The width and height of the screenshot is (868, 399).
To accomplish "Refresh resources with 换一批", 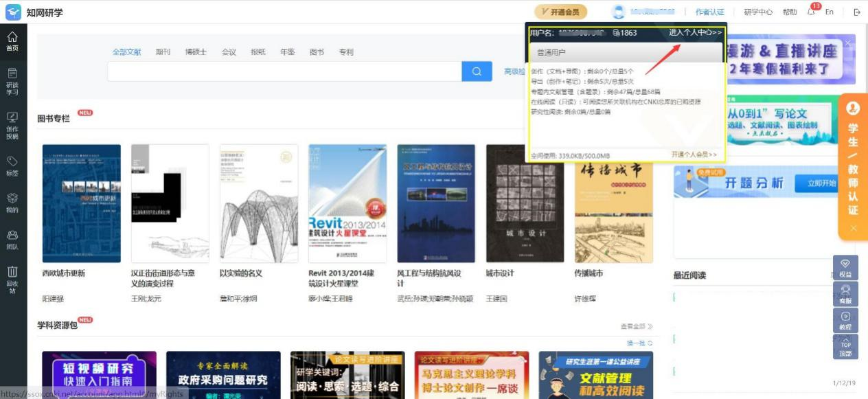I will (639, 343).
